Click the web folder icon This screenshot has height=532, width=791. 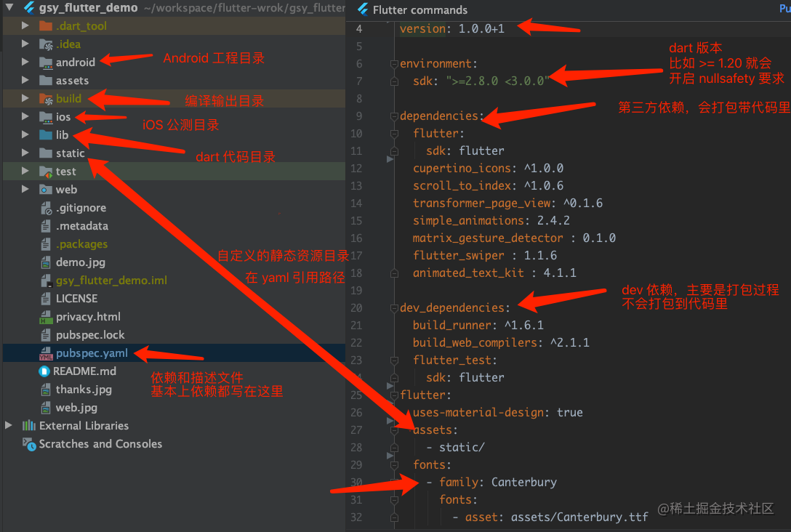click(x=46, y=190)
